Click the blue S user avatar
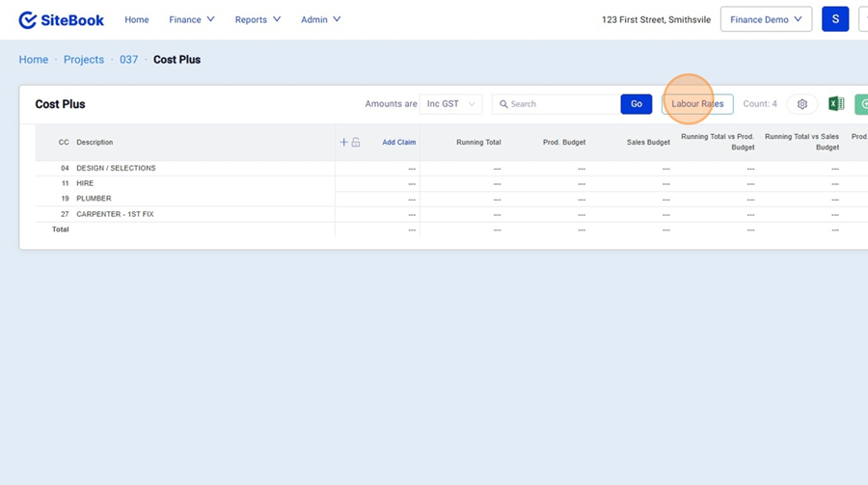 click(834, 19)
